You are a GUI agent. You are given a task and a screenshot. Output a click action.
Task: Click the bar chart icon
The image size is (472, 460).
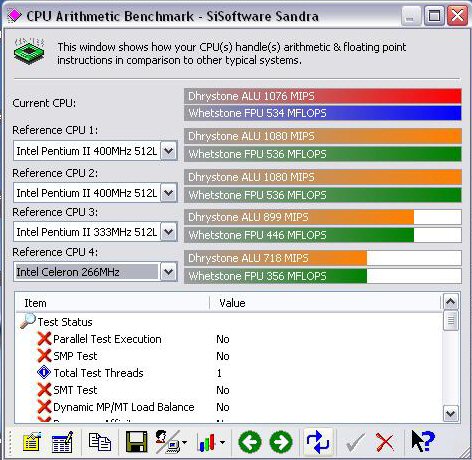pyautogui.click(x=207, y=443)
